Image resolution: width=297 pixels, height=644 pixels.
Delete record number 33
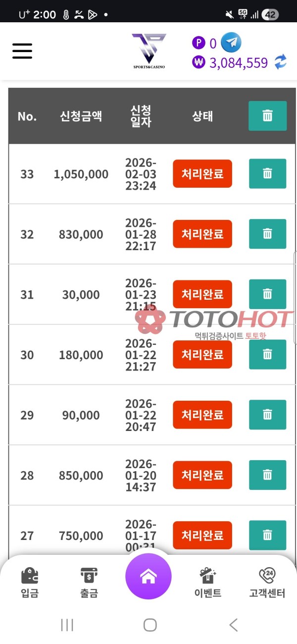coord(267,173)
